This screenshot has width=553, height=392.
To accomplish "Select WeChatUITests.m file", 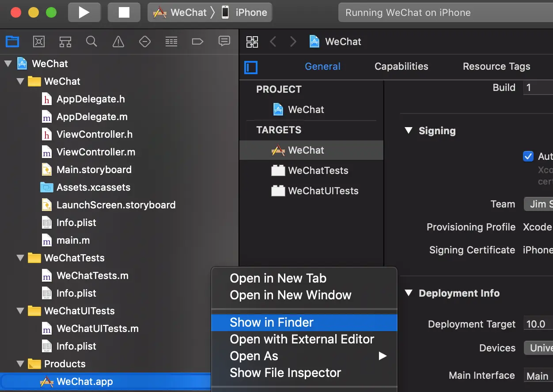I will pyautogui.click(x=98, y=328).
